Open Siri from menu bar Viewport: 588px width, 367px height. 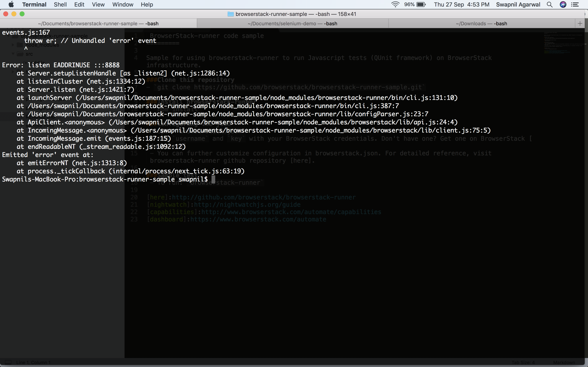pos(563,4)
